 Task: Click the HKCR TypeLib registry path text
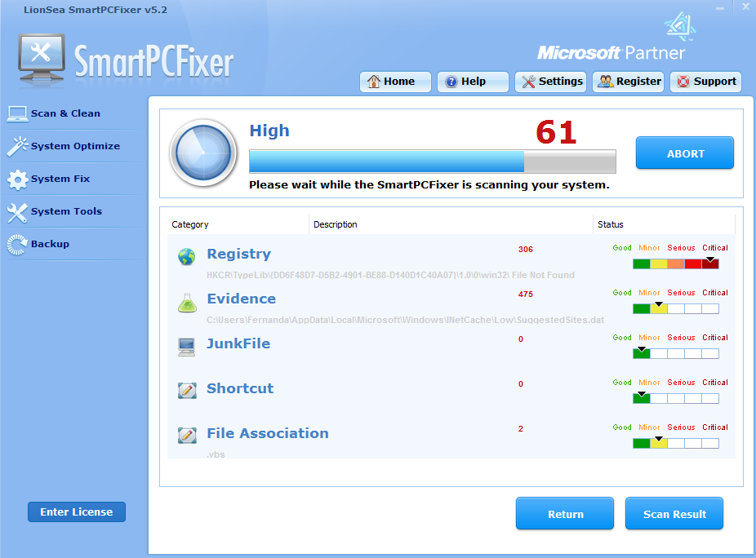pos(390,275)
